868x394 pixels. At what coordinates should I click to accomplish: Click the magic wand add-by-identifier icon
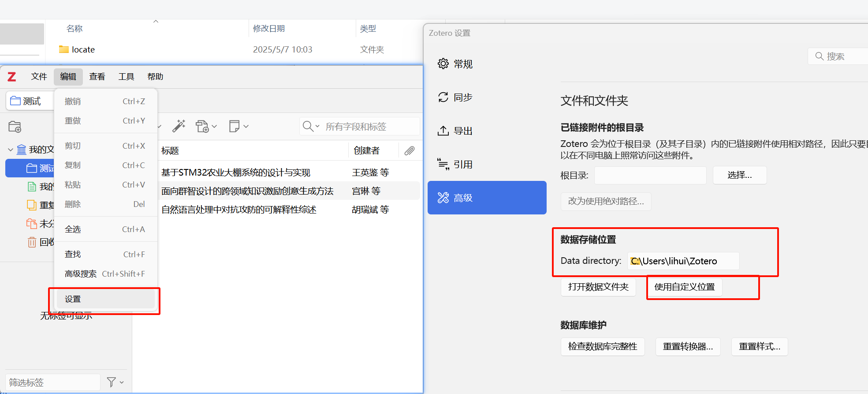click(179, 126)
